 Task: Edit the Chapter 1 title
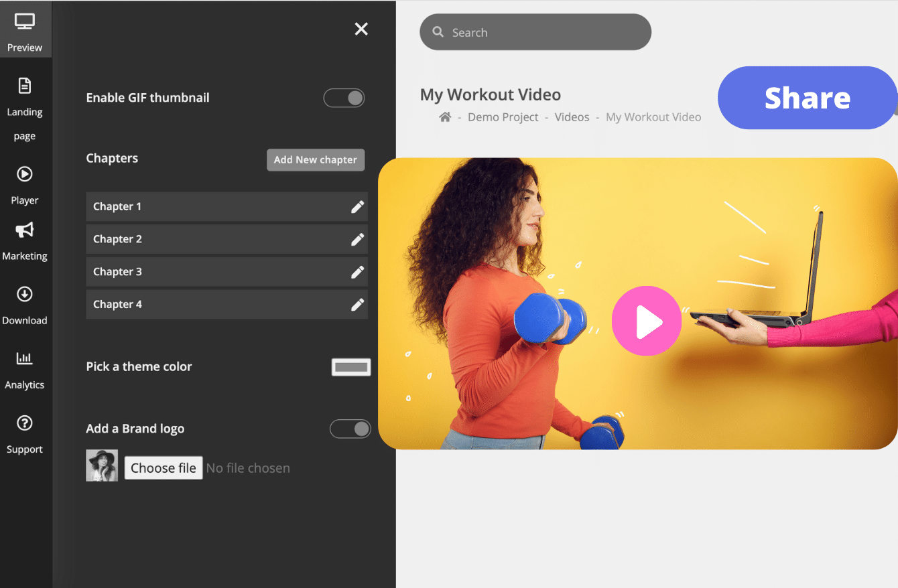click(x=358, y=206)
